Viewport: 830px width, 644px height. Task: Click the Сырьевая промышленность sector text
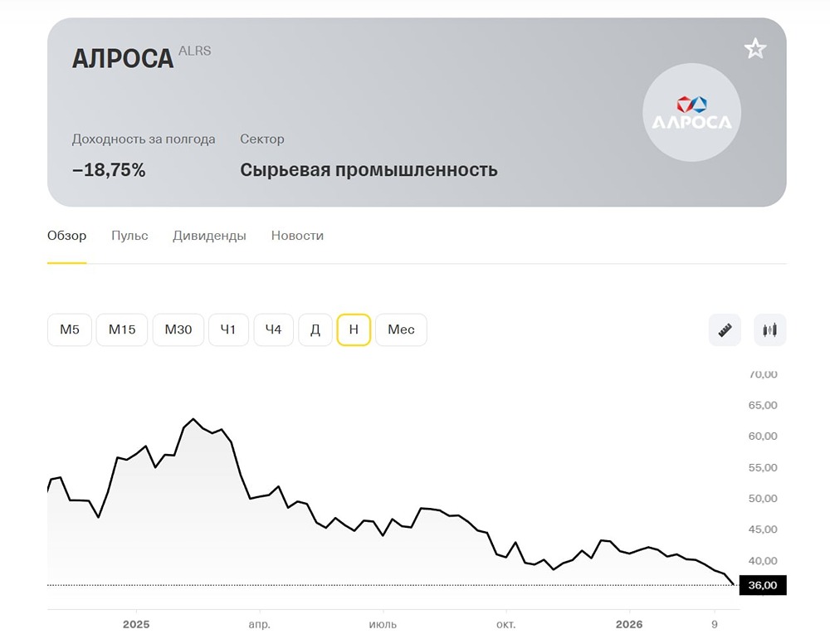pos(369,169)
